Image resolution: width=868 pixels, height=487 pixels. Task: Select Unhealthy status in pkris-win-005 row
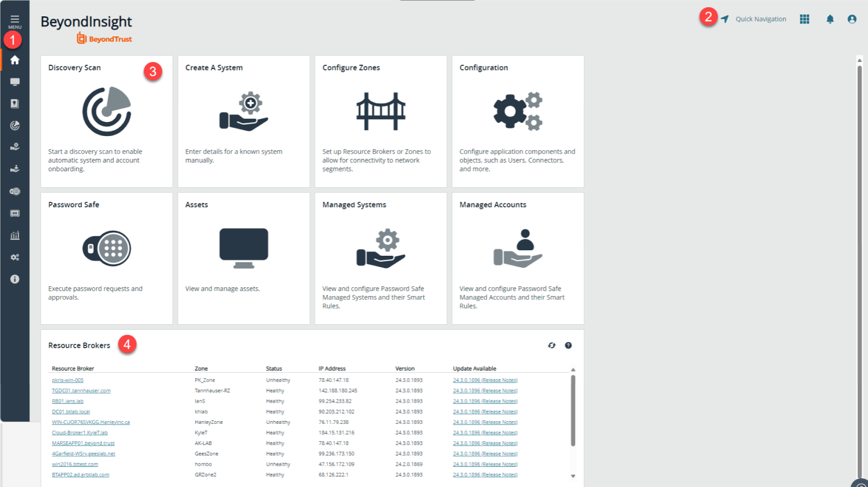tap(278, 380)
